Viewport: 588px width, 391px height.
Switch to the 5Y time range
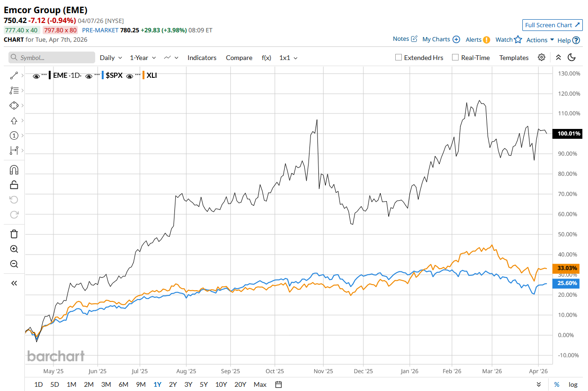(204, 384)
